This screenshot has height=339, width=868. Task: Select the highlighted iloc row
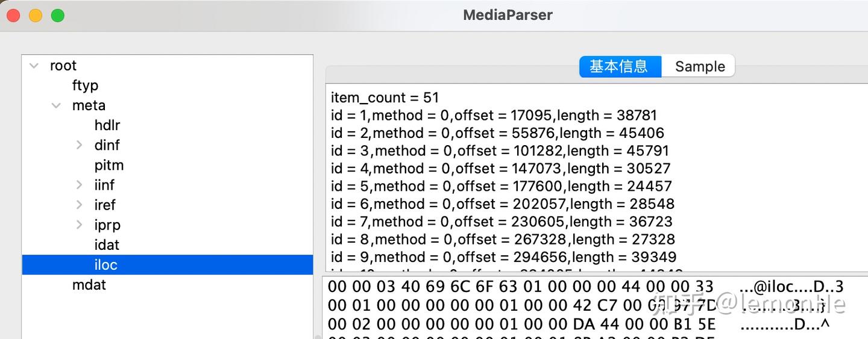pos(106,264)
